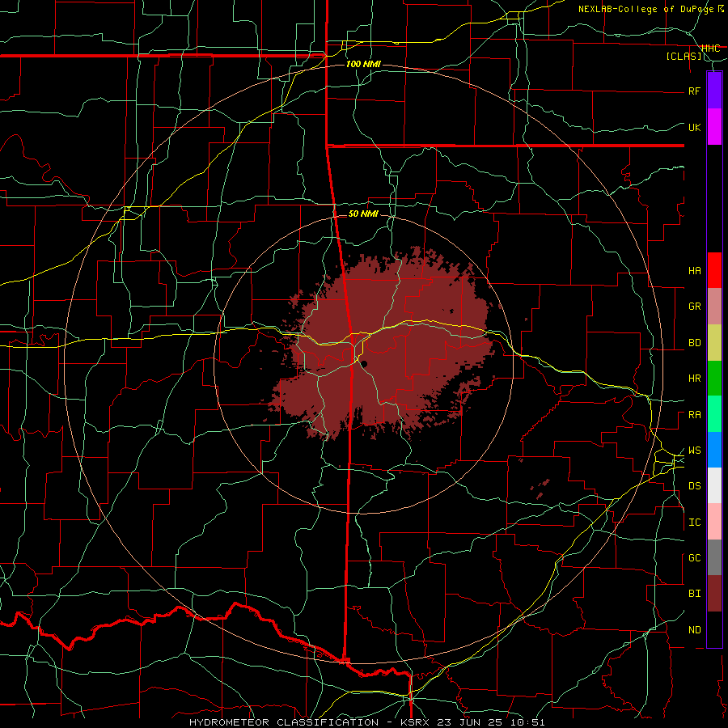Select the GR pink legend swatch
Viewport: 728px width, 728px height.
(x=714, y=307)
